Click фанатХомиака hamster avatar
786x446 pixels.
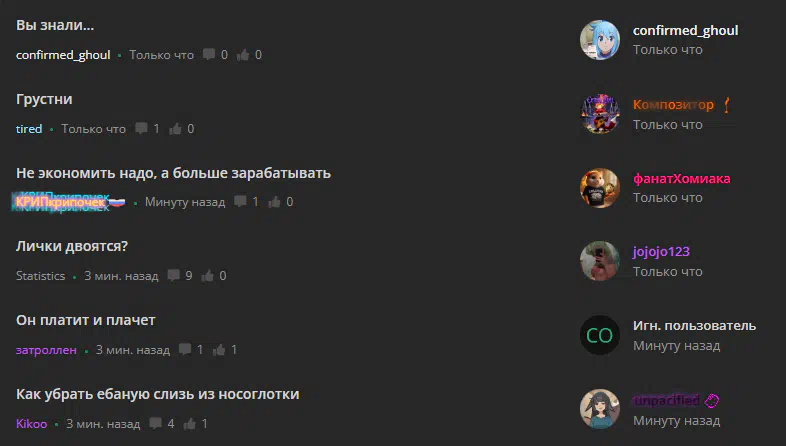pos(600,188)
